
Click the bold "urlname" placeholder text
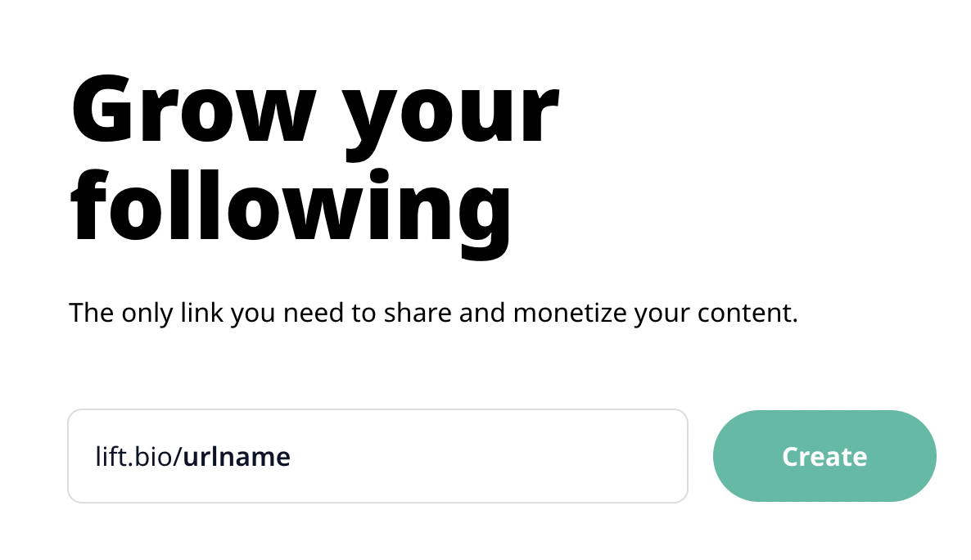click(237, 457)
